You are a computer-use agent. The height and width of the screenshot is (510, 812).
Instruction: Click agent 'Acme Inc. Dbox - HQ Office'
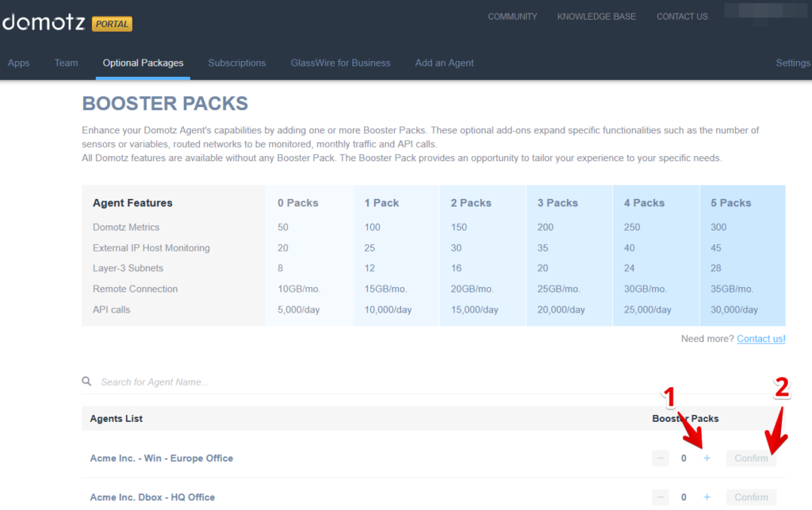point(152,497)
